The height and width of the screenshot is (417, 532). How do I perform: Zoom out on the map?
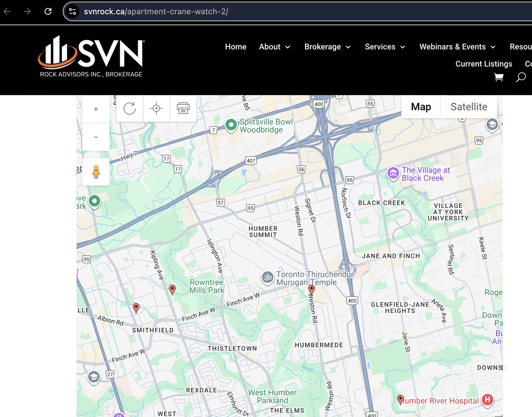tap(96, 137)
